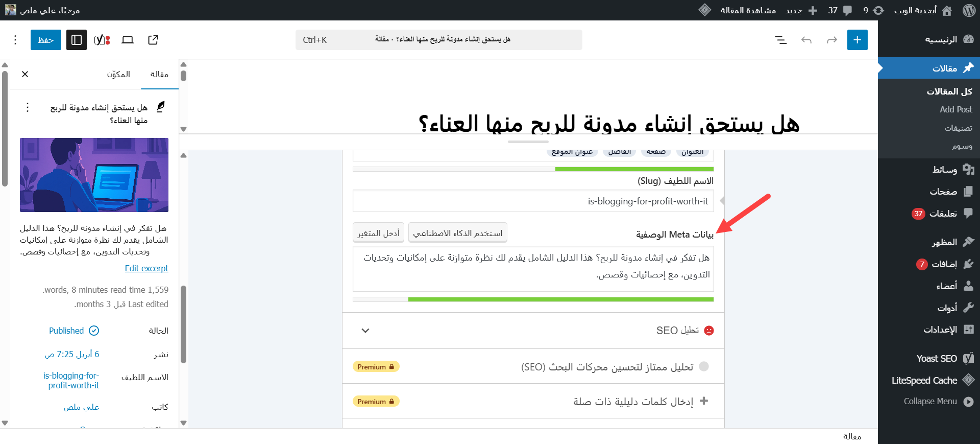
Task: Click the استخدم الذكاء الاصطناعي button
Action: click(x=457, y=233)
